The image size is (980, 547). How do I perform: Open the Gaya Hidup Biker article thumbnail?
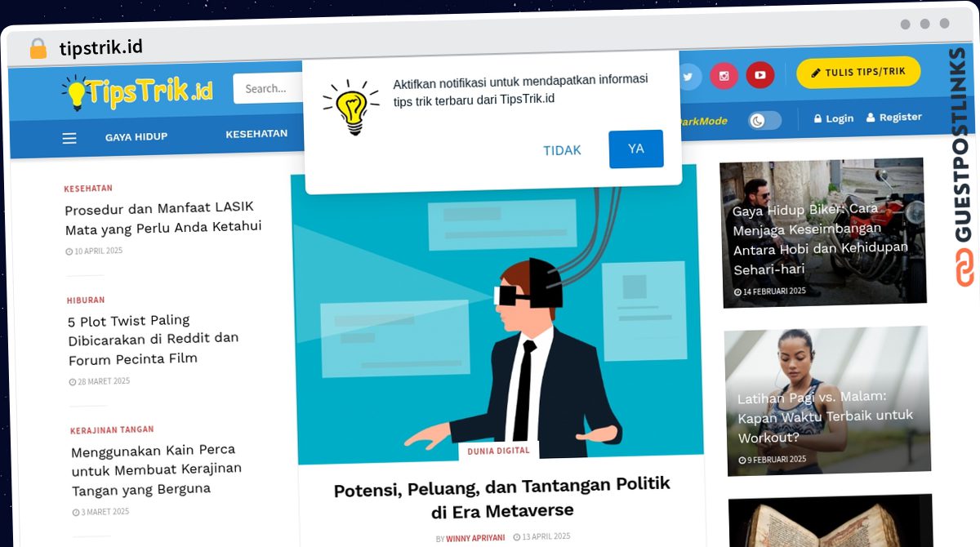coord(822,232)
